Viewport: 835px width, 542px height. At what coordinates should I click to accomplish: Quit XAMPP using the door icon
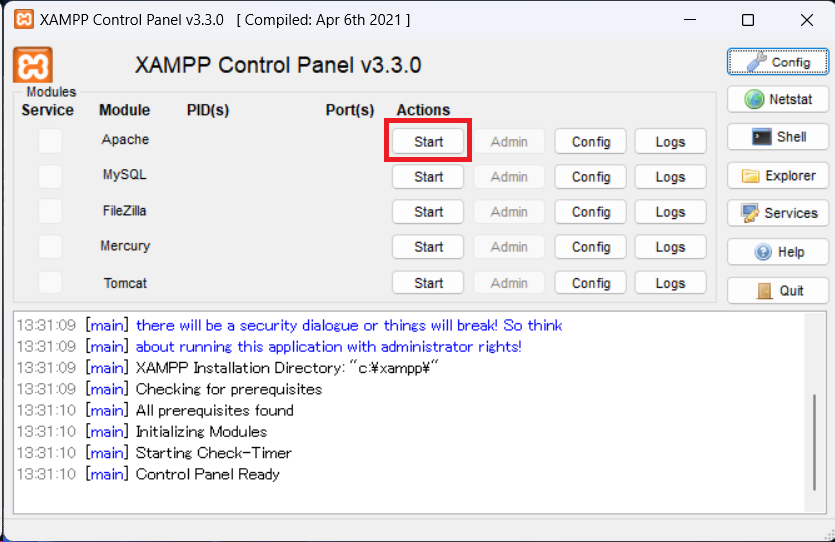tap(777, 291)
